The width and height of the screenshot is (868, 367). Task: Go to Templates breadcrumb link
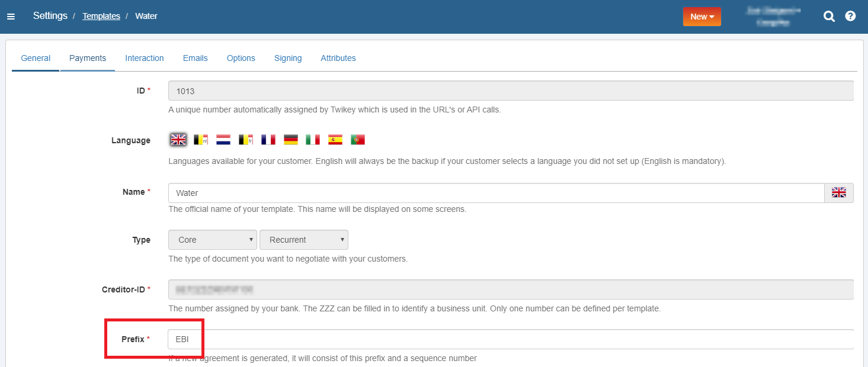tap(101, 16)
